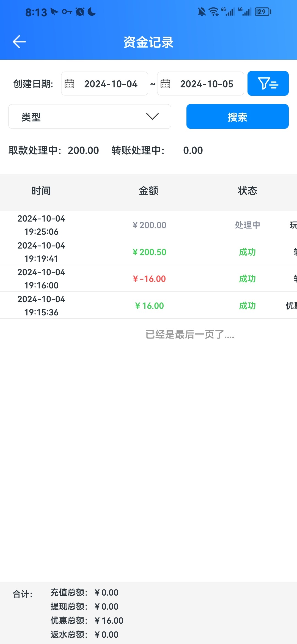The width and height of the screenshot is (297, 644).
Task: Tap the back arrow icon
Action: [x=19, y=42]
